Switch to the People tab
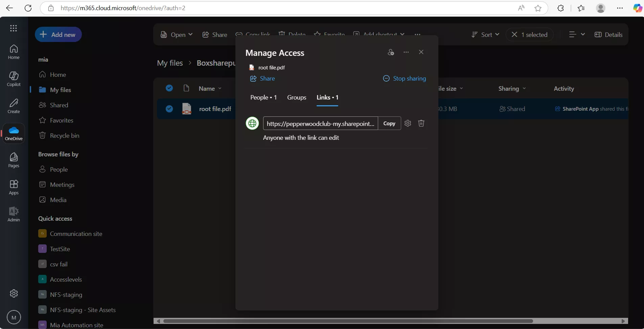 coord(263,97)
